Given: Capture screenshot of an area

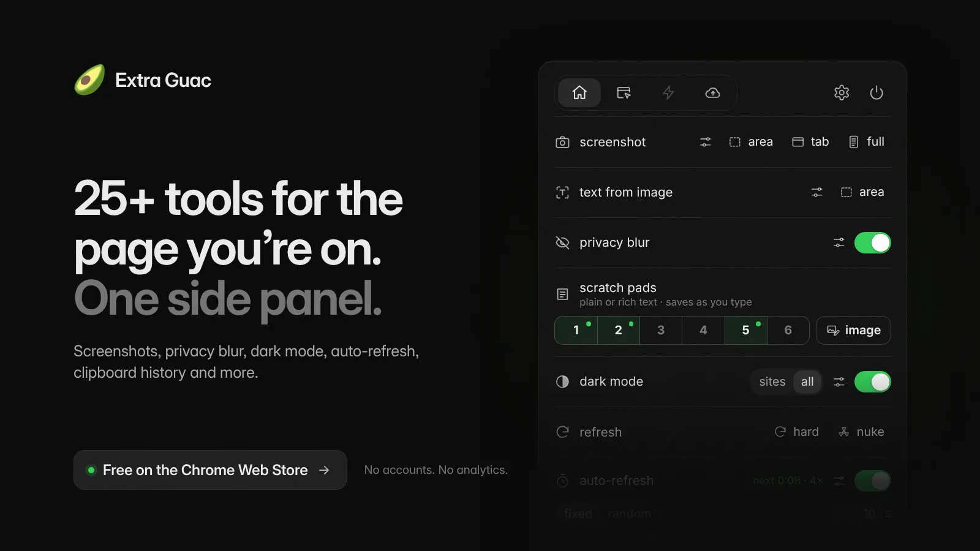Looking at the screenshot, I should pyautogui.click(x=751, y=142).
